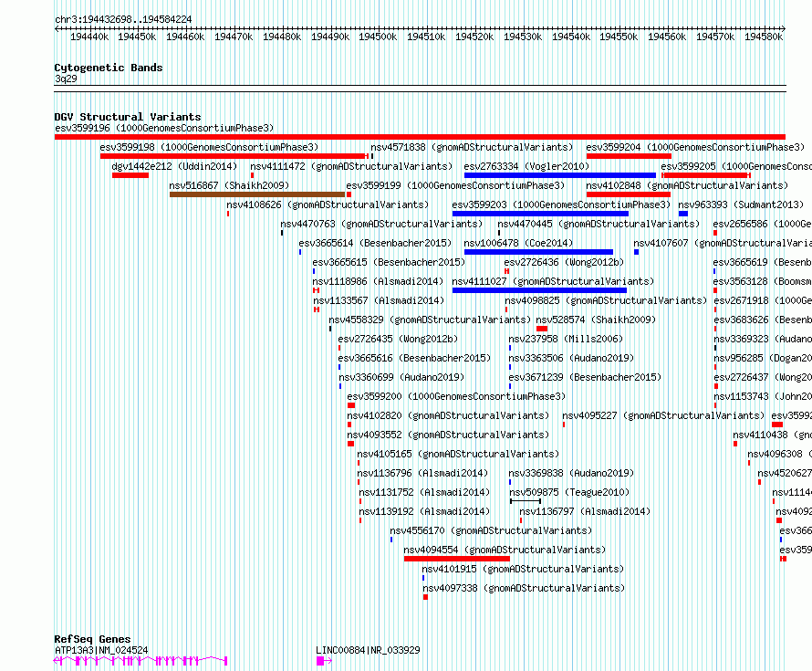Open nsv3363506 (Audano2019) label

(x=571, y=358)
